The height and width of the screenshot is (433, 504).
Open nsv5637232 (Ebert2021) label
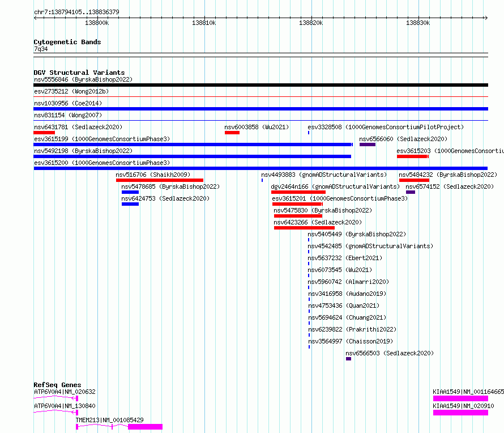pos(345,258)
